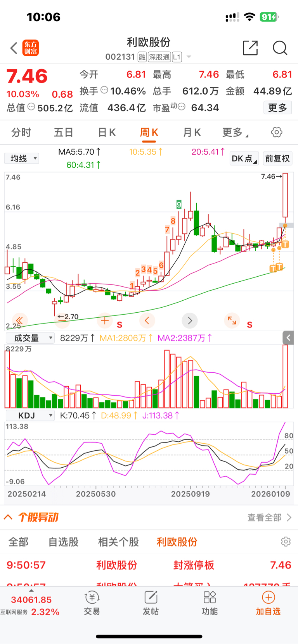Open the DK点 dropdown
This screenshot has width=298, height=644.
point(244,158)
